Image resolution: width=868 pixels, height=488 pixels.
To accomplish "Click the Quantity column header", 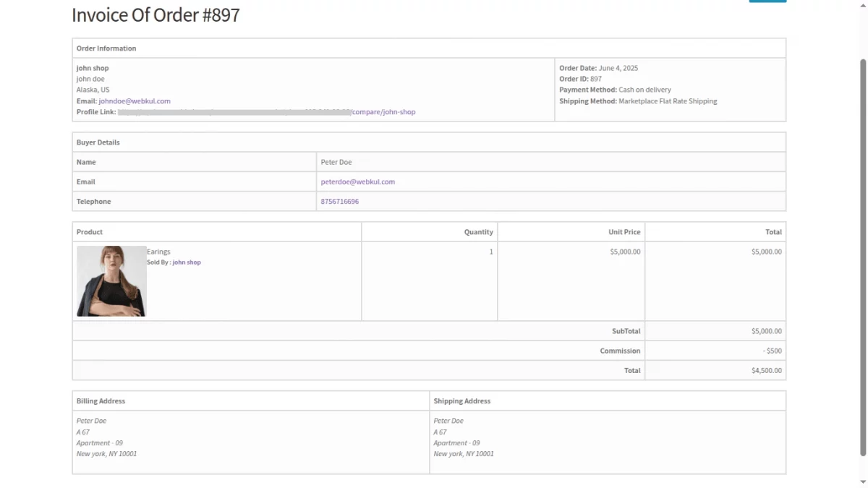I will click(x=478, y=231).
